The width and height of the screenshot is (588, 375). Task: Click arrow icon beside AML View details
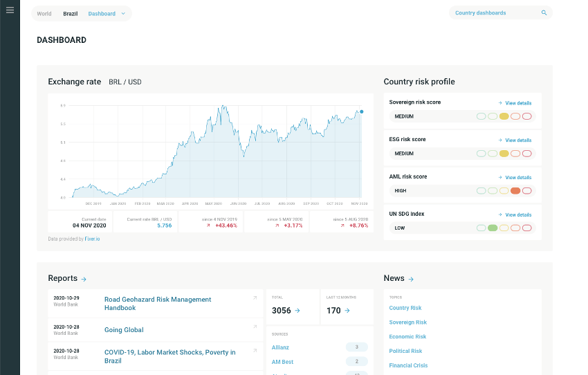click(x=500, y=177)
